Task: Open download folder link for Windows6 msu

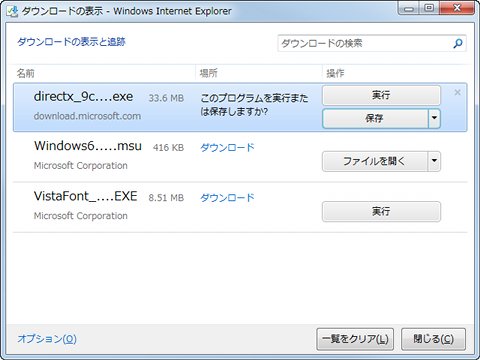Action: click(x=227, y=147)
